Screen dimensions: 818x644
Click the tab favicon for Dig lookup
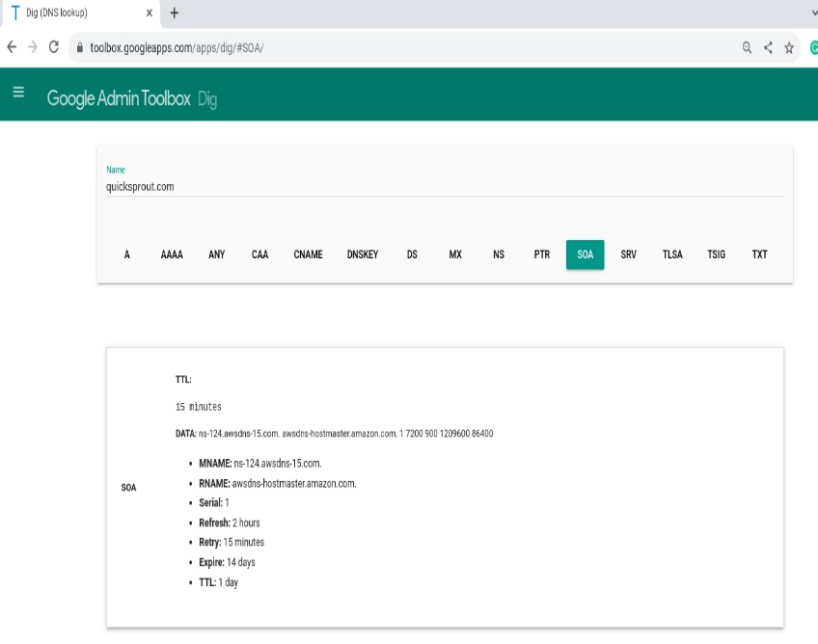[x=15, y=13]
